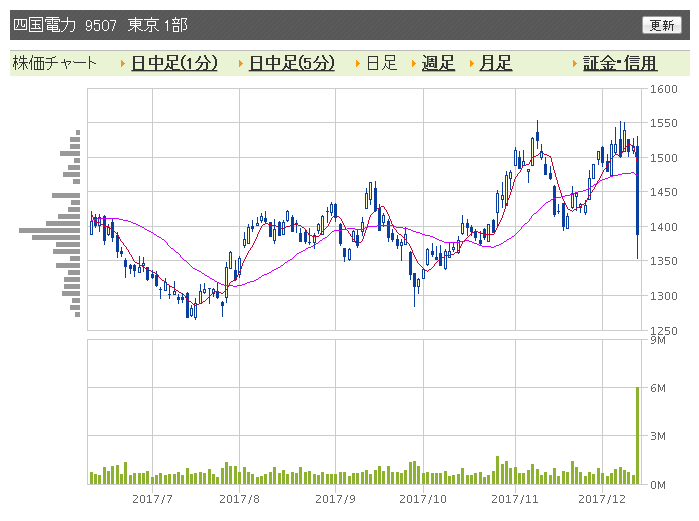The width and height of the screenshot is (699, 521).
Task: Open the 証金・信用 margin chart
Action: click(620, 63)
